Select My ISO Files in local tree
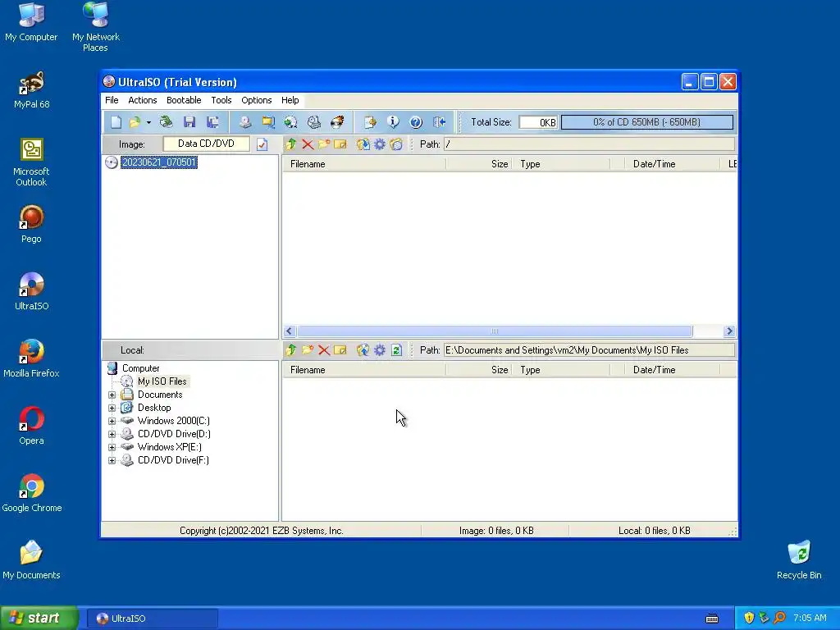This screenshot has height=630, width=840. (162, 381)
